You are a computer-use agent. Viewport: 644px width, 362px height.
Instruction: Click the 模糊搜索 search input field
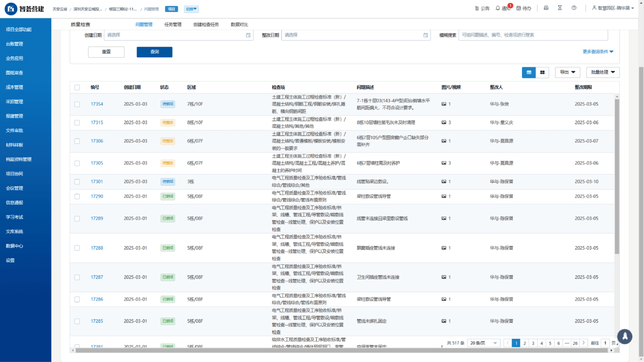pyautogui.click(x=533, y=35)
